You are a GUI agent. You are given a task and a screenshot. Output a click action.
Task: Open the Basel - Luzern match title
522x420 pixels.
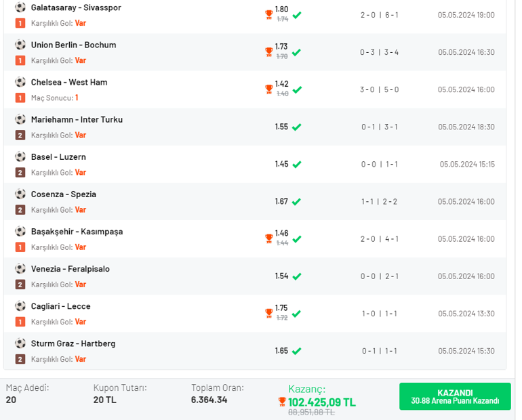pyautogui.click(x=58, y=157)
